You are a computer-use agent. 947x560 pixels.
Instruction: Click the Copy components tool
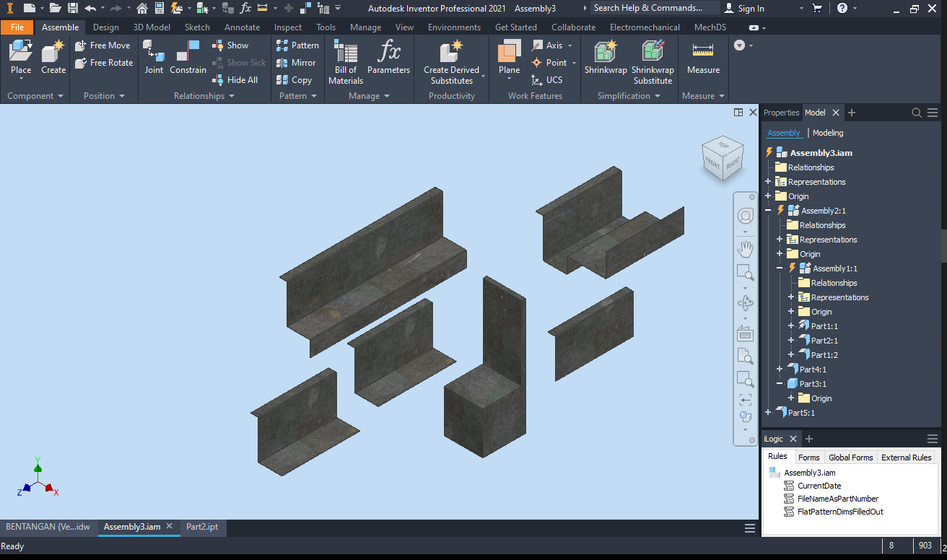294,80
